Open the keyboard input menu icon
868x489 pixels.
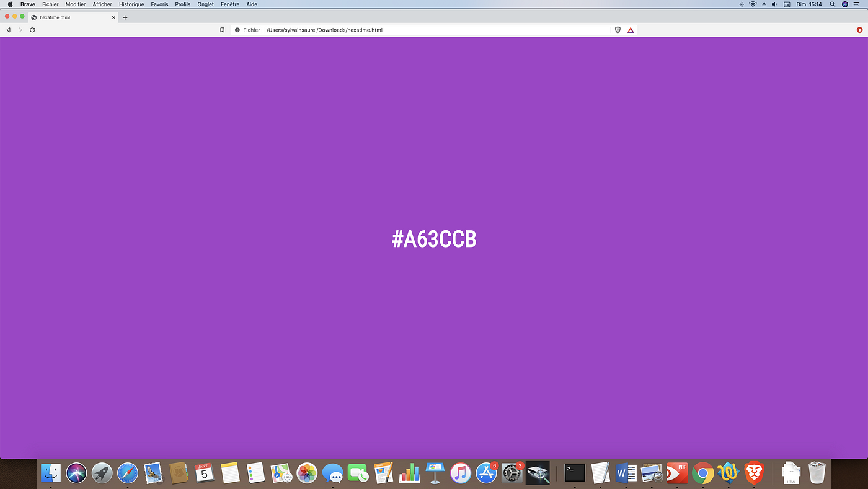click(787, 4)
